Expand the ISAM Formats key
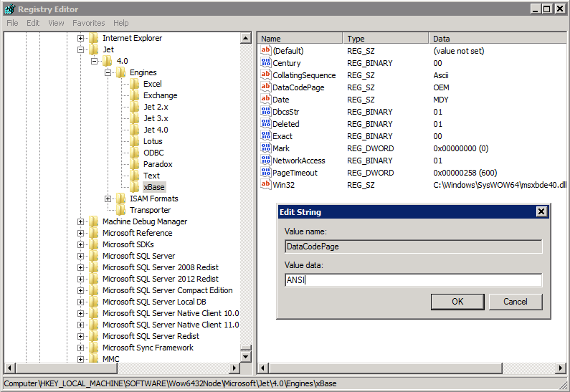The height and width of the screenshot is (392, 570). [x=108, y=199]
